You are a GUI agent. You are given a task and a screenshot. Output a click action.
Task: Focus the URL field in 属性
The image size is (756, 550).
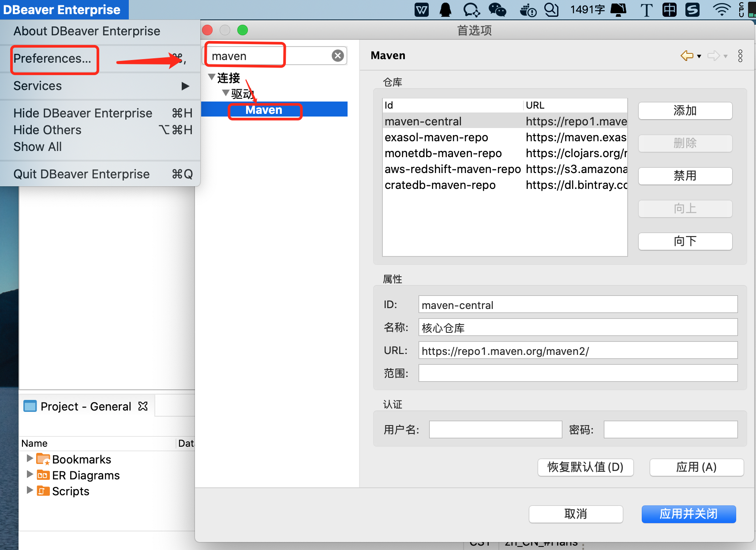click(x=578, y=350)
